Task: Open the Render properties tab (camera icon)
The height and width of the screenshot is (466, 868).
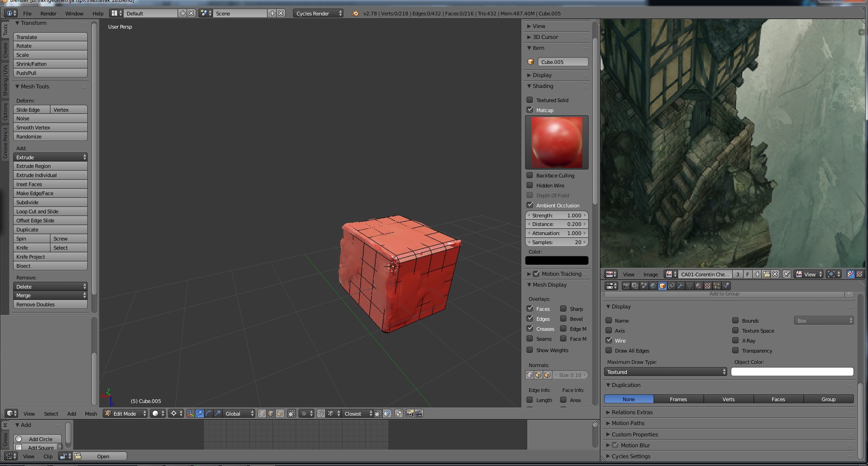Action: coord(626,286)
